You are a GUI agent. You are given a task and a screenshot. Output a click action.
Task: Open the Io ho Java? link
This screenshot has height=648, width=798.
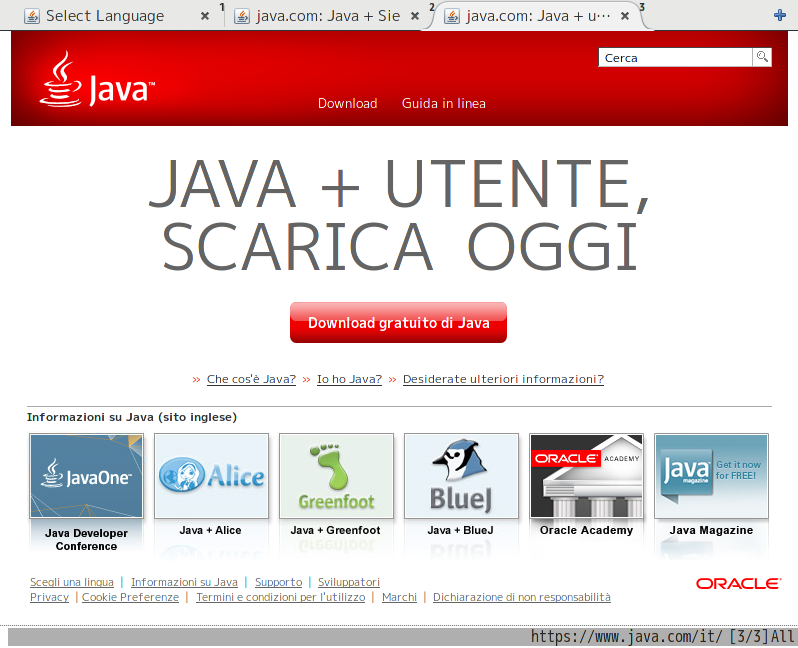[x=349, y=379]
